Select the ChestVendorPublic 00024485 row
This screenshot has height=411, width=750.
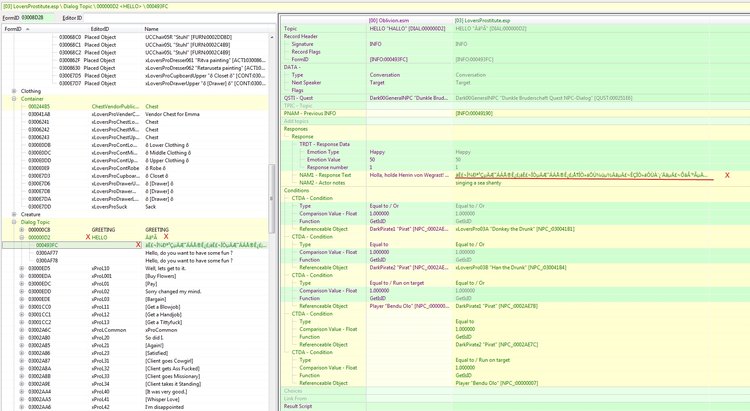coord(135,106)
